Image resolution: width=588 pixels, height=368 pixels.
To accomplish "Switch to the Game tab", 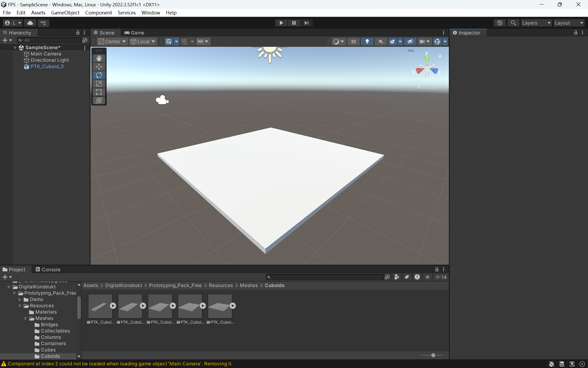I will click(x=134, y=33).
